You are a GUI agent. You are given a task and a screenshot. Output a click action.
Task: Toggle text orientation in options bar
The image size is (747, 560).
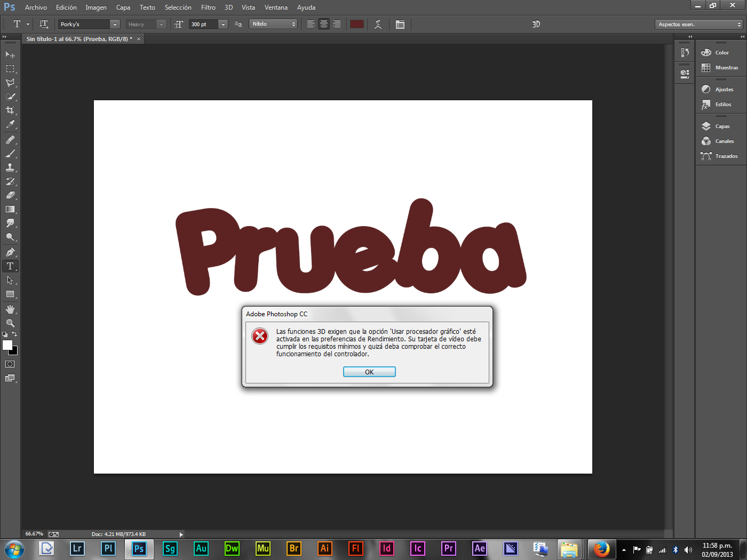44,24
